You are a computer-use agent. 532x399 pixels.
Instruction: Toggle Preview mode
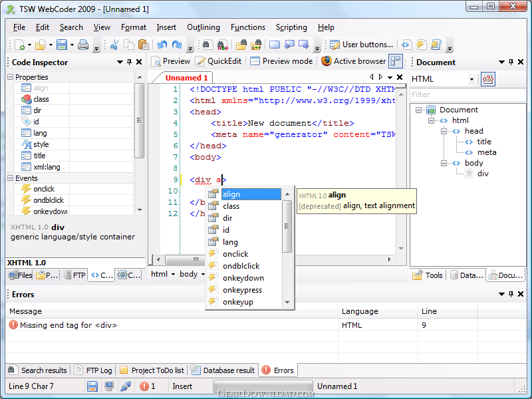281,61
